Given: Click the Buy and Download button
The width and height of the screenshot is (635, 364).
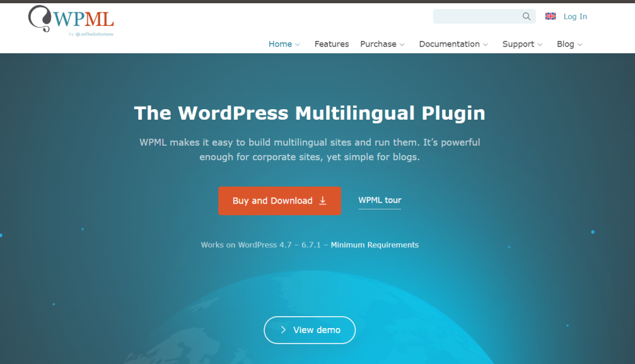Looking at the screenshot, I should point(279,201).
